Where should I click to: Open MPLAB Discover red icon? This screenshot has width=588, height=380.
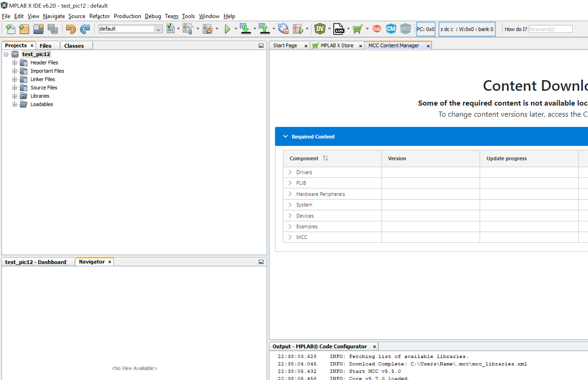(x=377, y=29)
